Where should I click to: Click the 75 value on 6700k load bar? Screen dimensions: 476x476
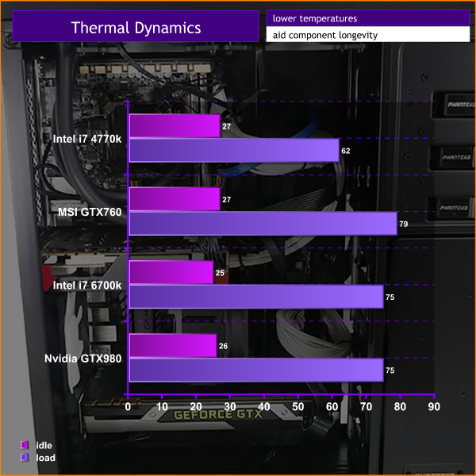pos(390,297)
